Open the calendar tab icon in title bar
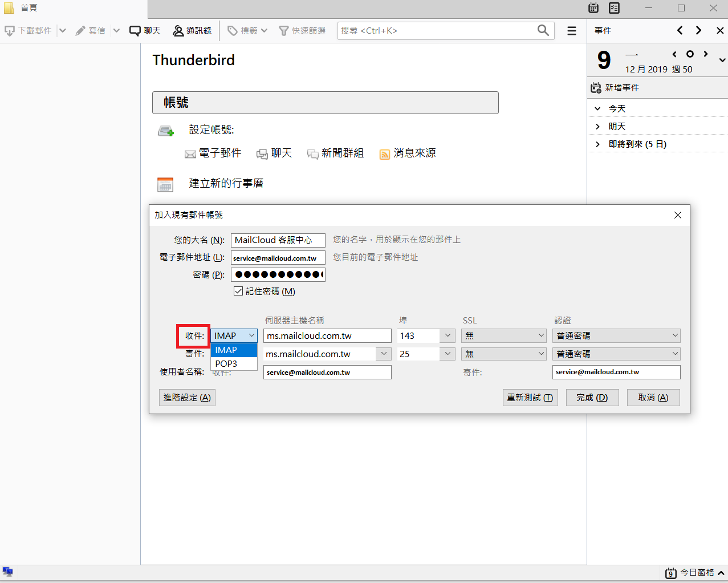 coord(593,8)
